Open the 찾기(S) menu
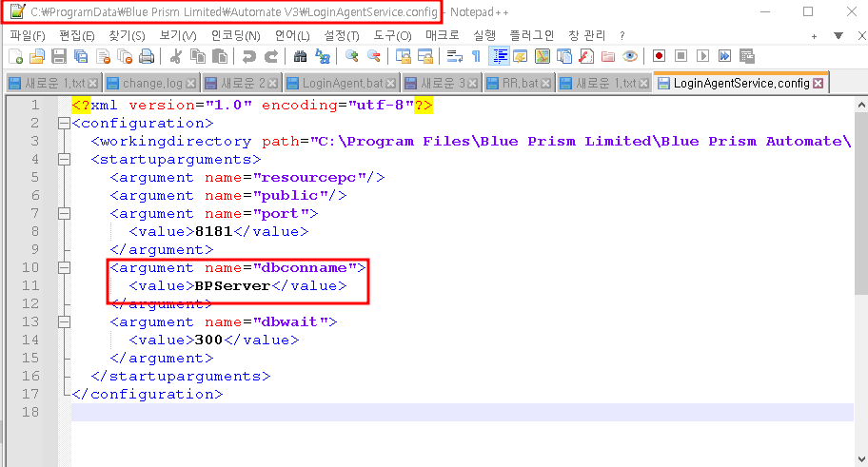This screenshot has height=467, width=868. click(127, 35)
